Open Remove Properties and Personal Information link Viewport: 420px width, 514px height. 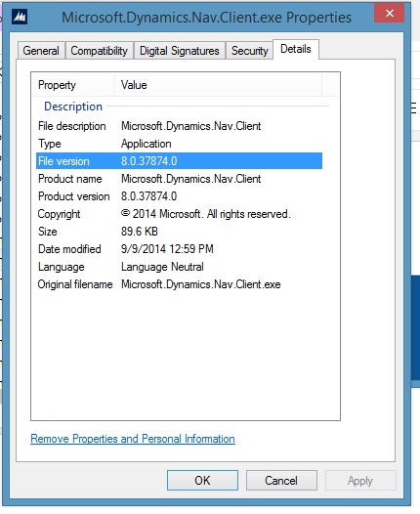click(x=133, y=439)
